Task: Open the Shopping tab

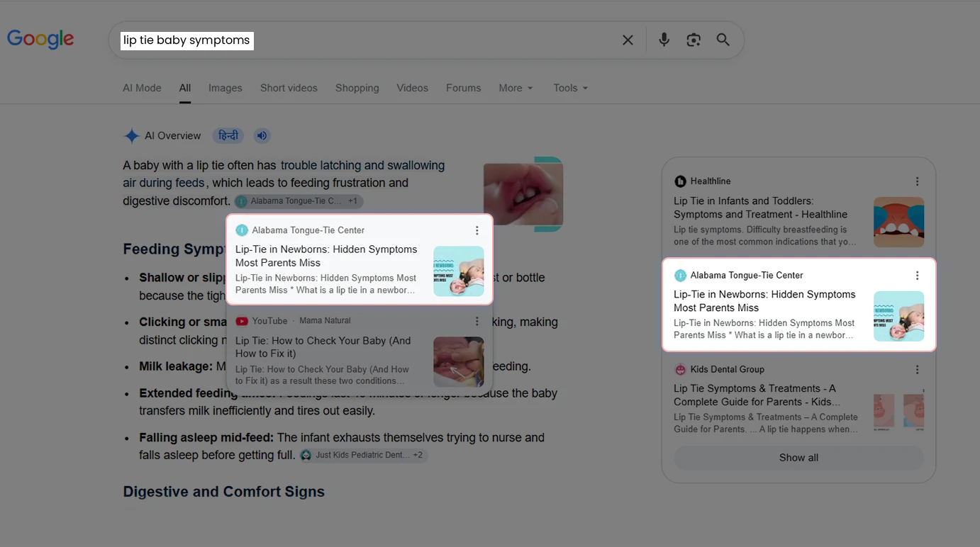Action: [x=357, y=88]
